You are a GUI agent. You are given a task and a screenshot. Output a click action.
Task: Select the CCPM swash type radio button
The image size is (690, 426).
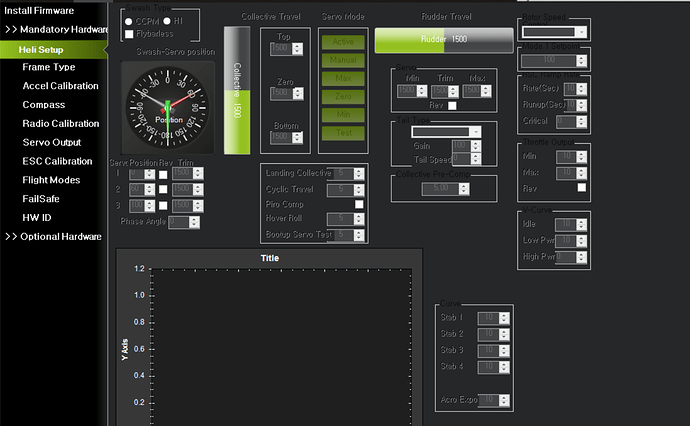pos(128,21)
